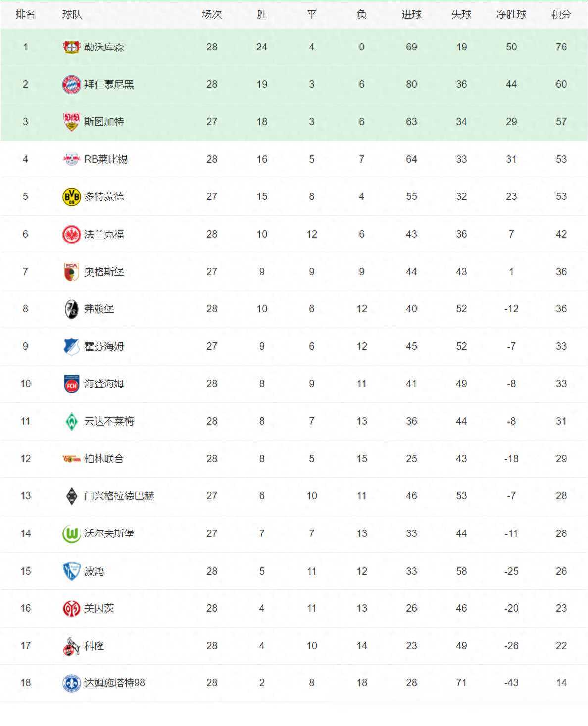
Task: Click the VfB Stuttgart crest icon
Action: (x=71, y=122)
